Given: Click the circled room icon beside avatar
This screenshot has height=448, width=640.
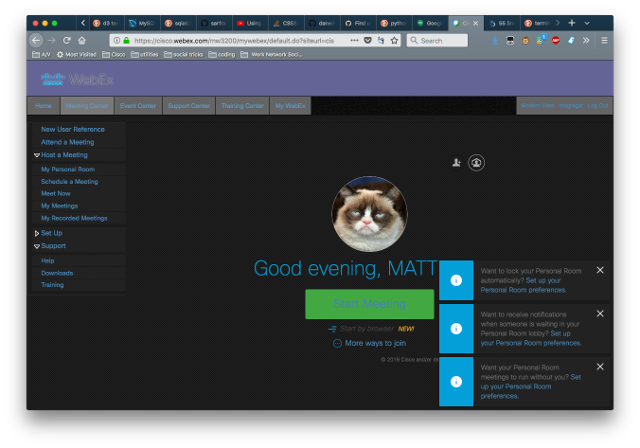Looking at the screenshot, I should click(x=476, y=163).
